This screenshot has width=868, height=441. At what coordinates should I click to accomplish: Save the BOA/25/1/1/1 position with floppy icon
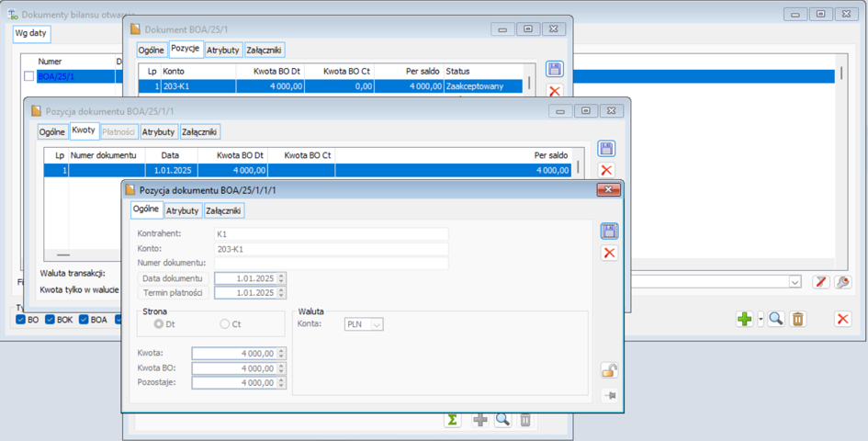[610, 231]
